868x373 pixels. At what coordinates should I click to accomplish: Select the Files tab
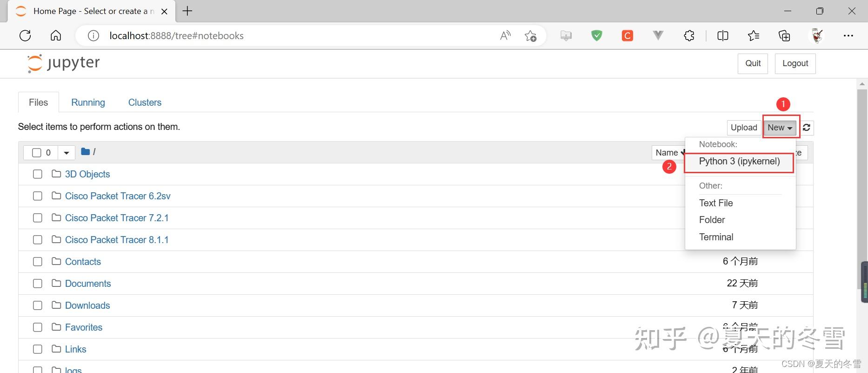point(38,102)
